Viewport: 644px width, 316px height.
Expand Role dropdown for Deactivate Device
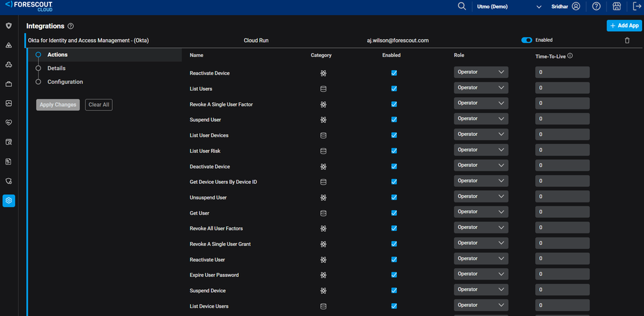pos(481,166)
